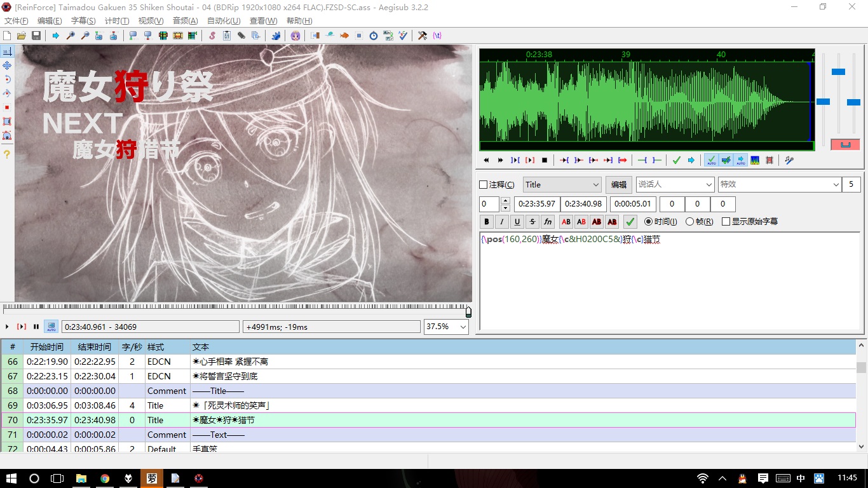Open Shift Times clock icon
Viewport: 868px width, 488px height.
point(374,36)
